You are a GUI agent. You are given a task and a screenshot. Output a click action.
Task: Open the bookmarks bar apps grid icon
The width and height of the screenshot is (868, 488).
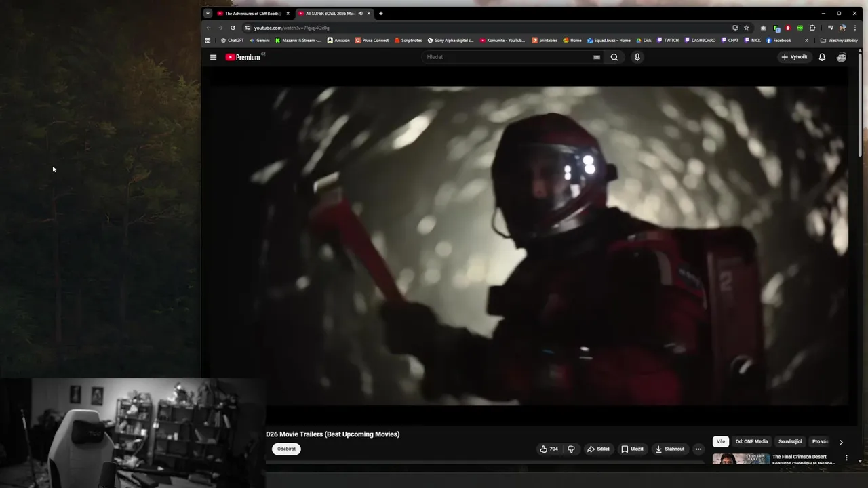(x=208, y=41)
